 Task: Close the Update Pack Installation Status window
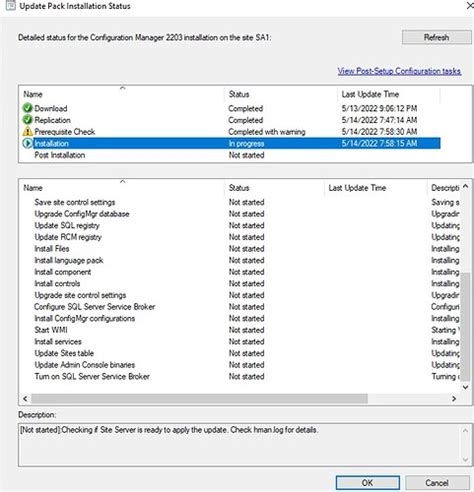pyautogui.click(x=469, y=6)
